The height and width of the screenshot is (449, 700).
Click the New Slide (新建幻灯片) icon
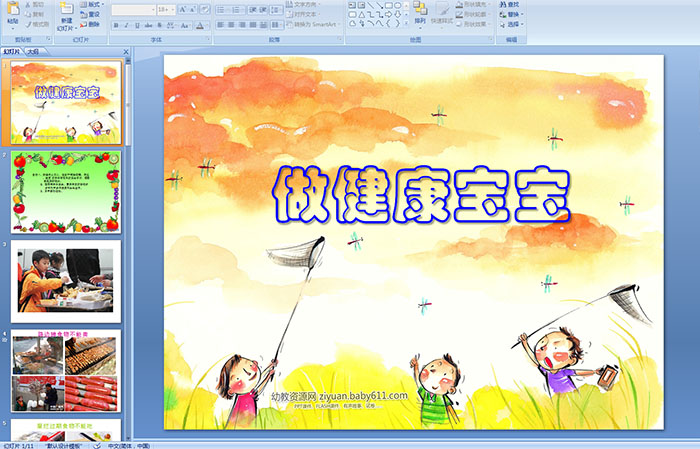coord(67,8)
